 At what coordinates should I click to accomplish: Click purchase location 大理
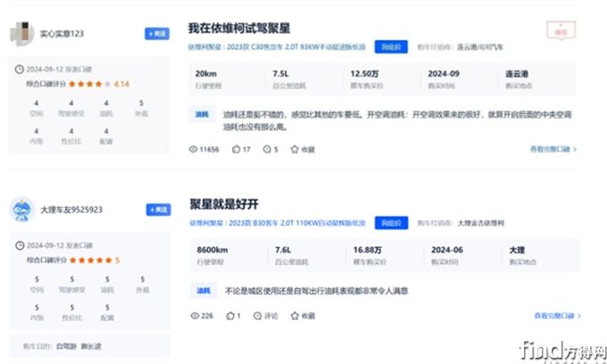click(517, 250)
